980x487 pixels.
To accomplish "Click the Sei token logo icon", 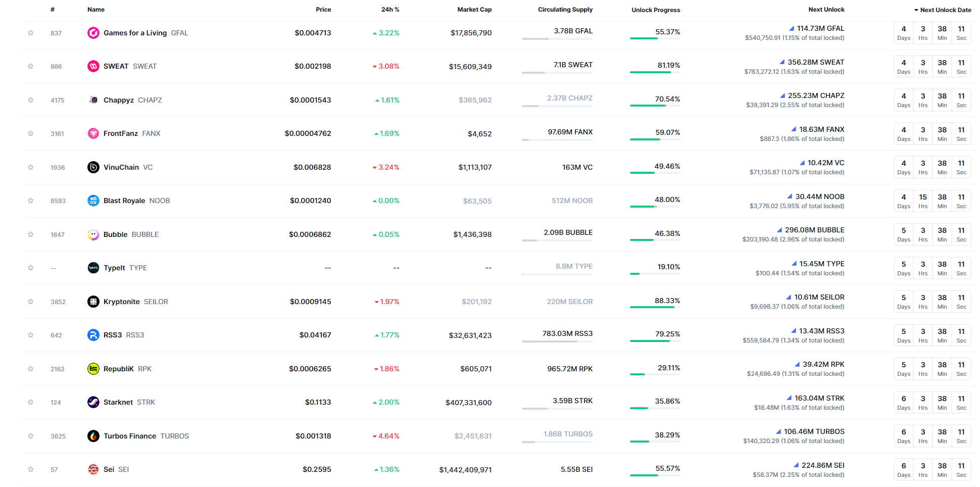I will (93, 469).
